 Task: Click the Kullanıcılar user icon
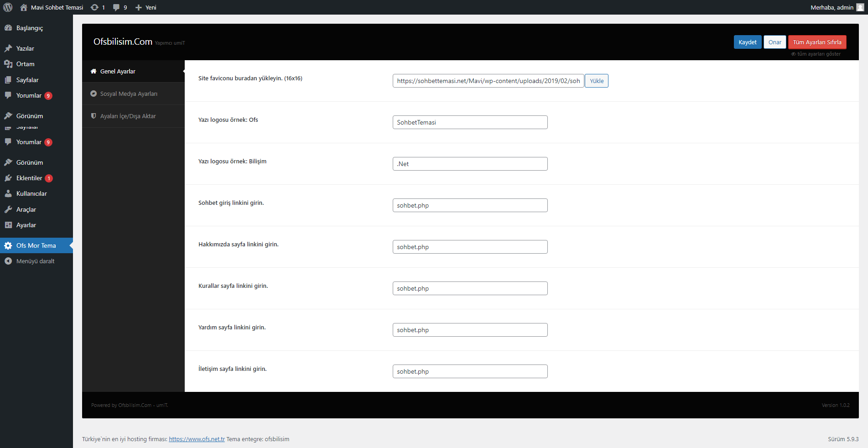[x=8, y=193]
